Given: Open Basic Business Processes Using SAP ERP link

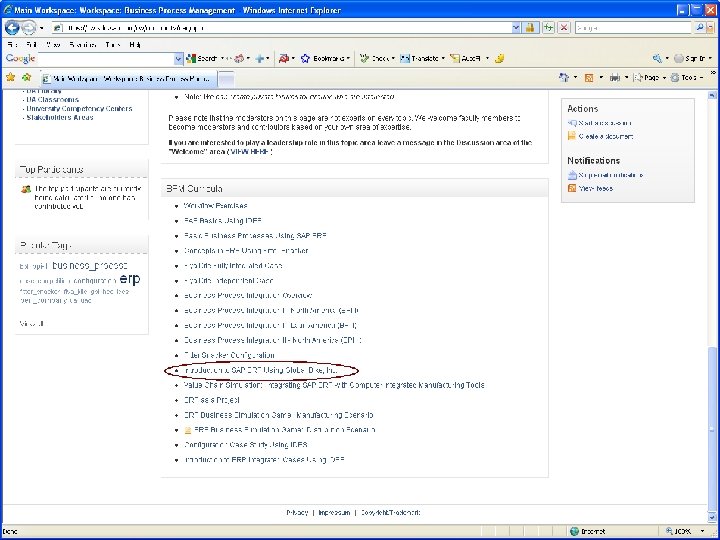Looking at the screenshot, I should (x=255, y=236).
